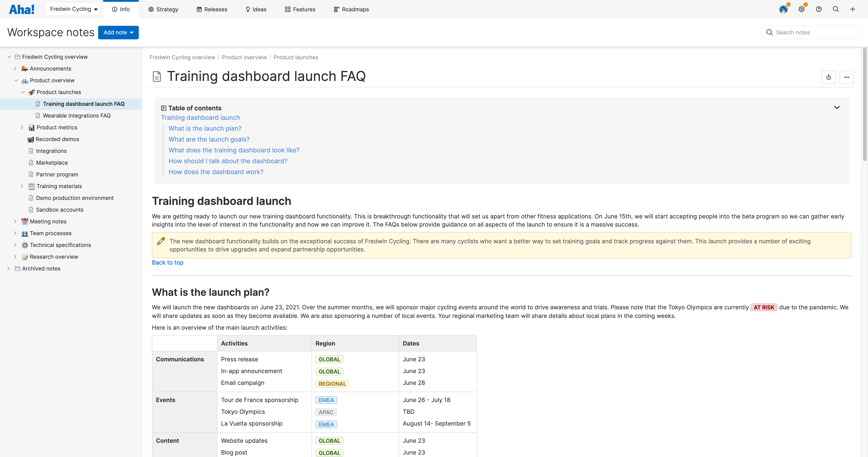Open the Features section
The width and height of the screenshot is (868, 457).
[x=300, y=9]
